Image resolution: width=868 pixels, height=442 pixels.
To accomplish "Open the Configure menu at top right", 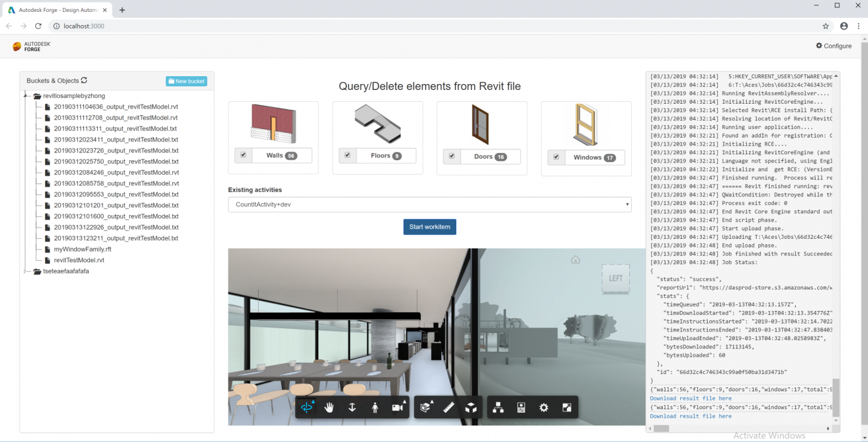I will click(833, 46).
